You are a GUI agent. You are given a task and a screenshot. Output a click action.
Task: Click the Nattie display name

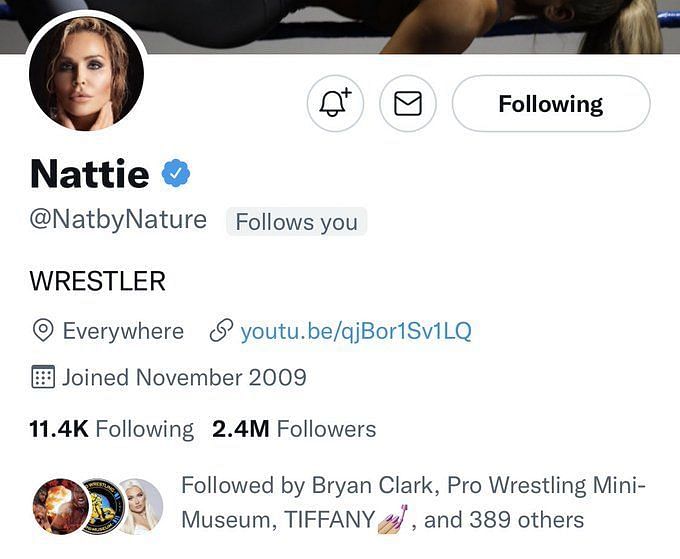[x=90, y=173]
